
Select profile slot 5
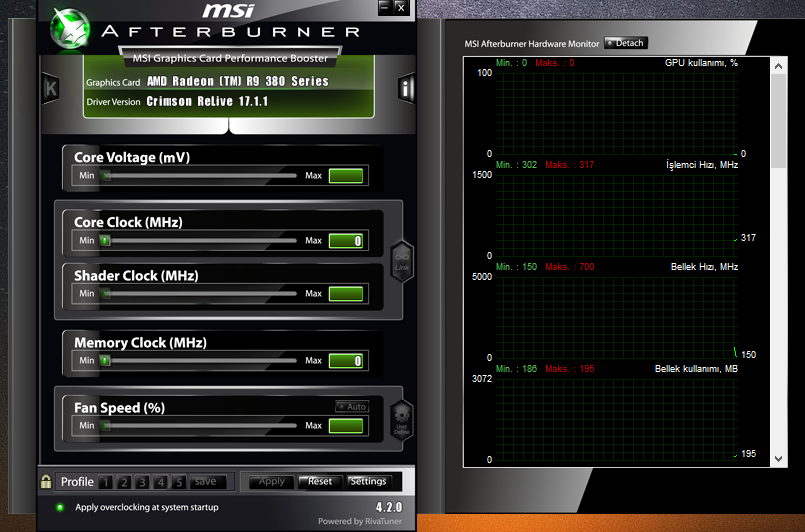[179, 482]
